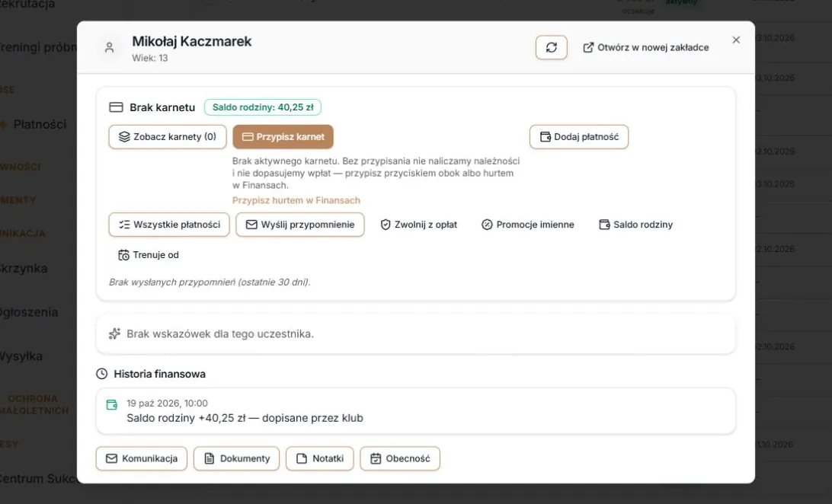Click the refresh icon button in header
This screenshot has width=832, height=504.
[x=552, y=48]
